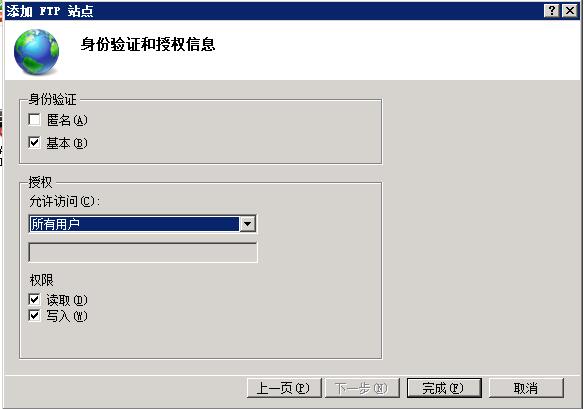Image resolution: width=584 pixels, height=409 pixels.
Task: Click the 基本(B) label text
Action: [67, 143]
